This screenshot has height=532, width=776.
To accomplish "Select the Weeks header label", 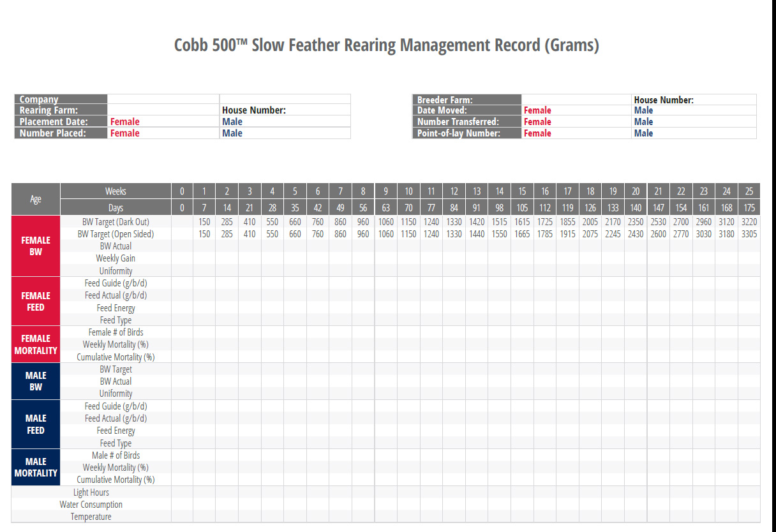I will point(116,191).
